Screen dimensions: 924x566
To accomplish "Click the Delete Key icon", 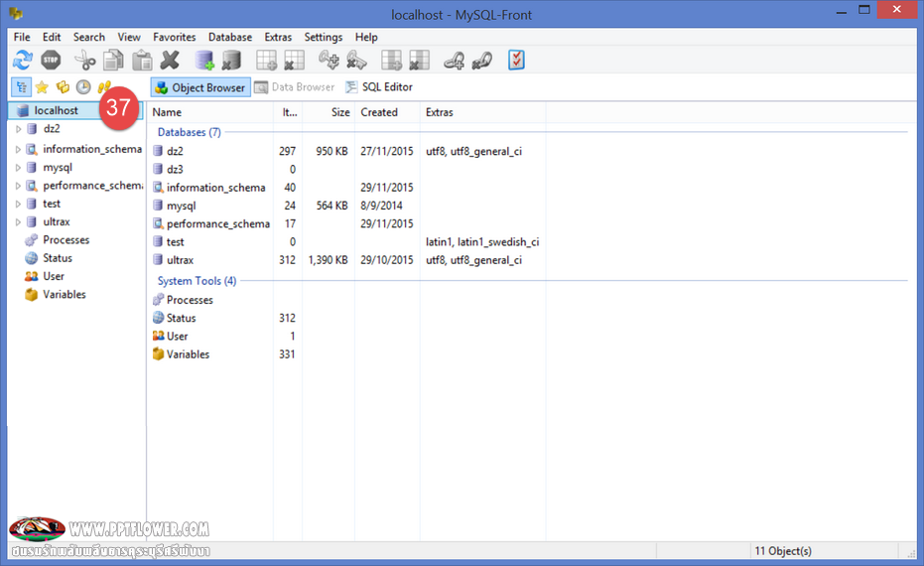I will (356, 61).
